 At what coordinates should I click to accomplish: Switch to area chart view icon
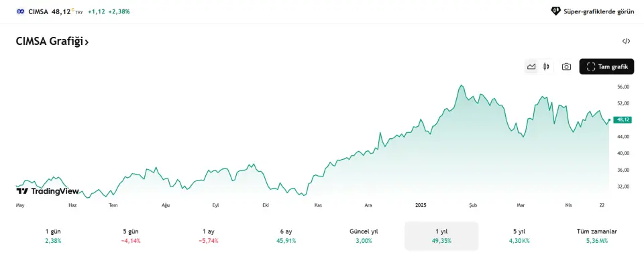click(x=531, y=66)
